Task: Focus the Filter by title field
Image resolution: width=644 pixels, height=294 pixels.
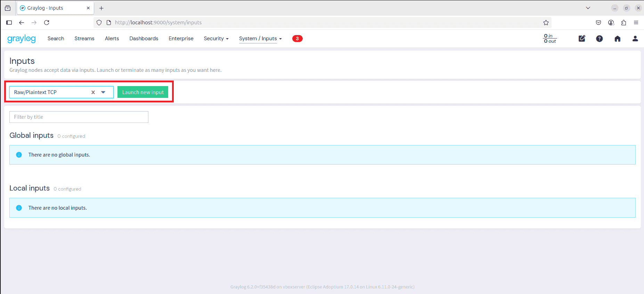Action: pos(79,117)
